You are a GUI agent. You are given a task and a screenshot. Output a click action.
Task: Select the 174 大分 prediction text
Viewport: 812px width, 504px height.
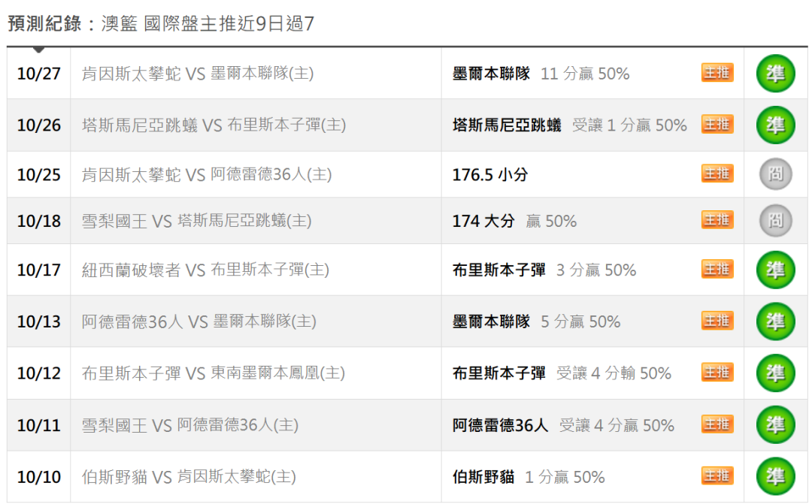pyautogui.click(x=483, y=222)
